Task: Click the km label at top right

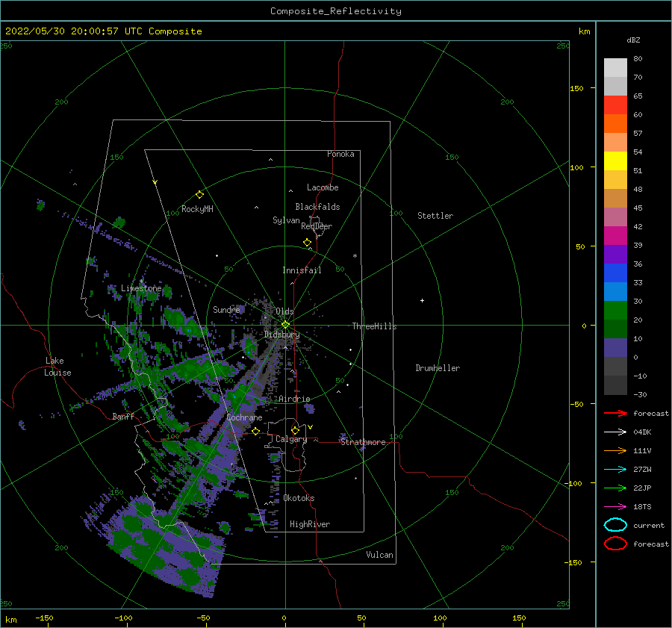Action: pos(584,31)
